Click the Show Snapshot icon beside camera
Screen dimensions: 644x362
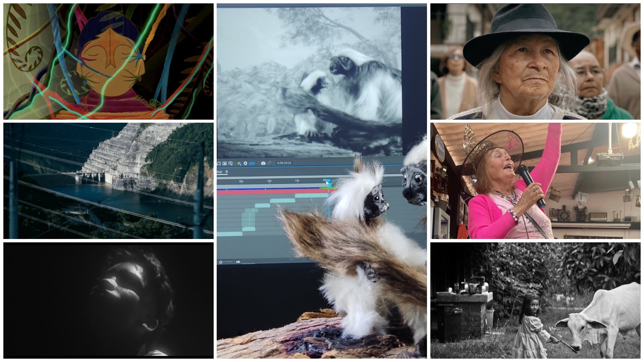click(x=269, y=163)
